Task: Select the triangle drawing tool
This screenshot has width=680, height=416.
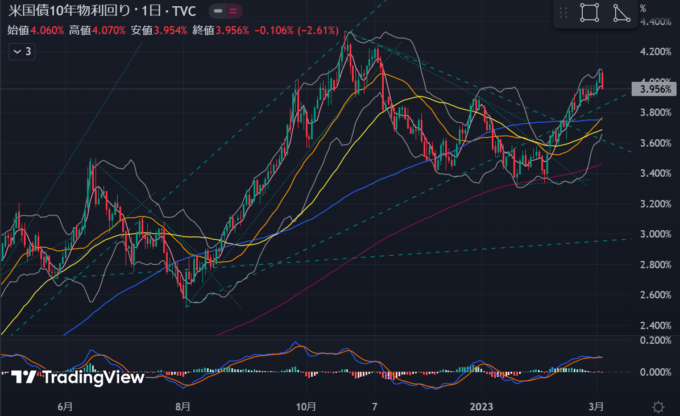Action: [x=621, y=13]
